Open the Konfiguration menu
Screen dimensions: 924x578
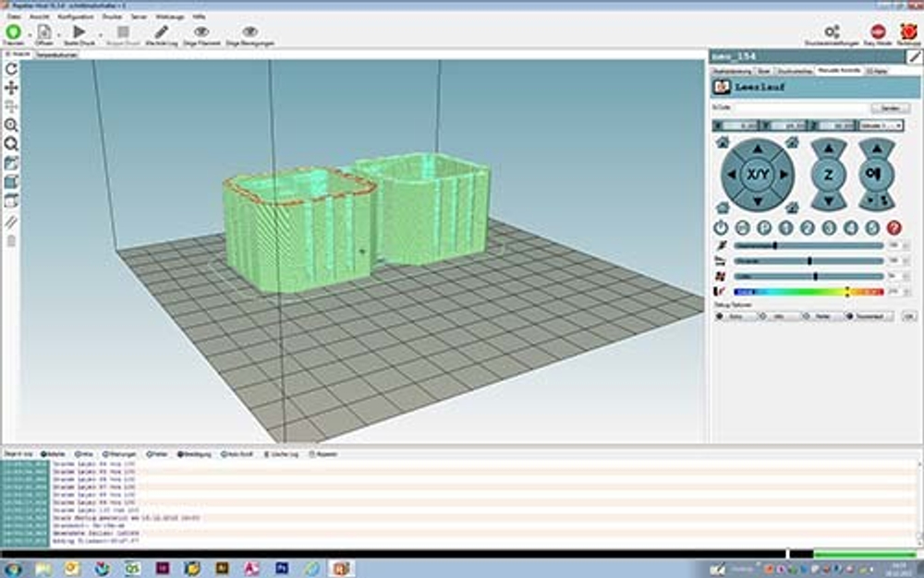(75, 17)
